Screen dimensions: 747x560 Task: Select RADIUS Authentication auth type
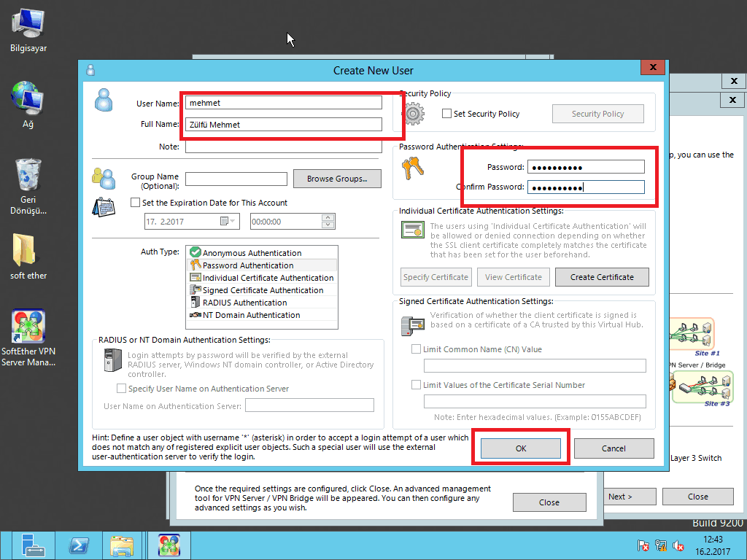(244, 303)
